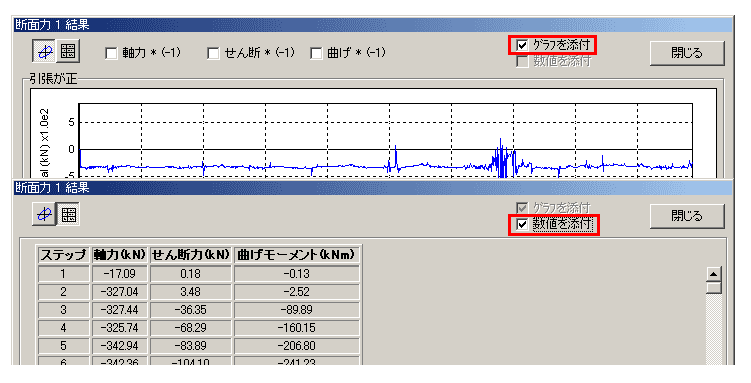Select shear force cell -68.29
The height and width of the screenshot is (383, 751).
[191, 328]
